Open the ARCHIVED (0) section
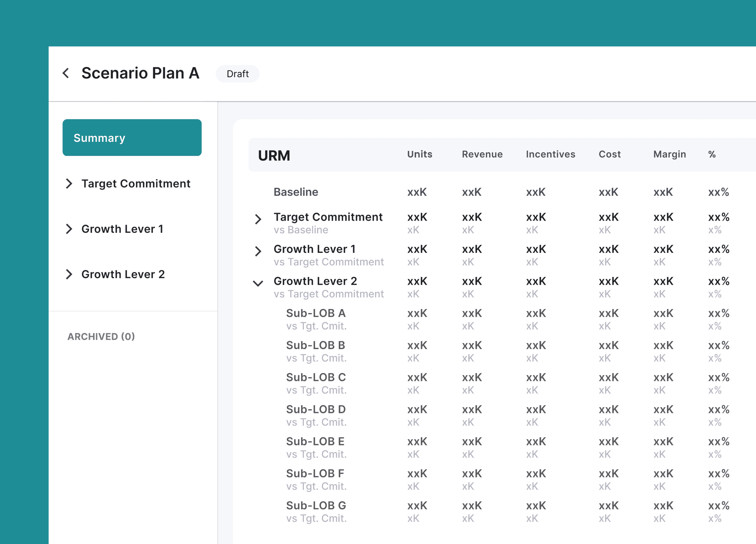This screenshot has width=756, height=544. tap(101, 336)
